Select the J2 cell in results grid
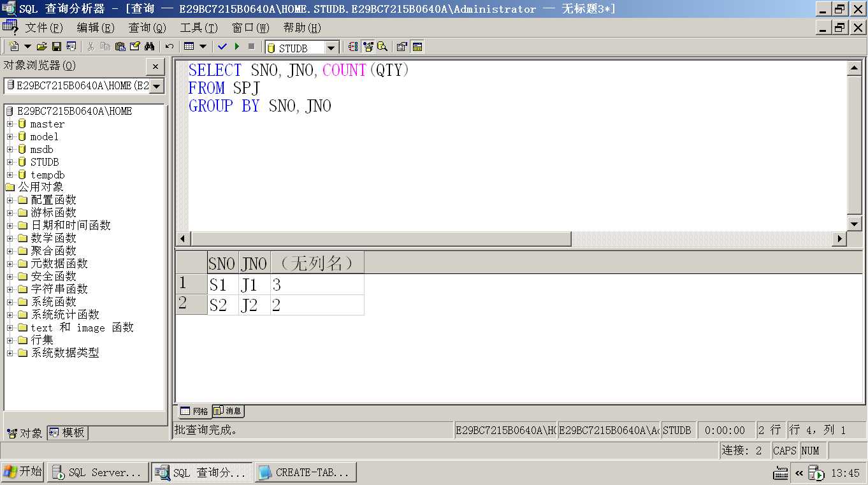The width and height of the screenshot is (868, 485). pyautogui.click(x=254, y=305)
